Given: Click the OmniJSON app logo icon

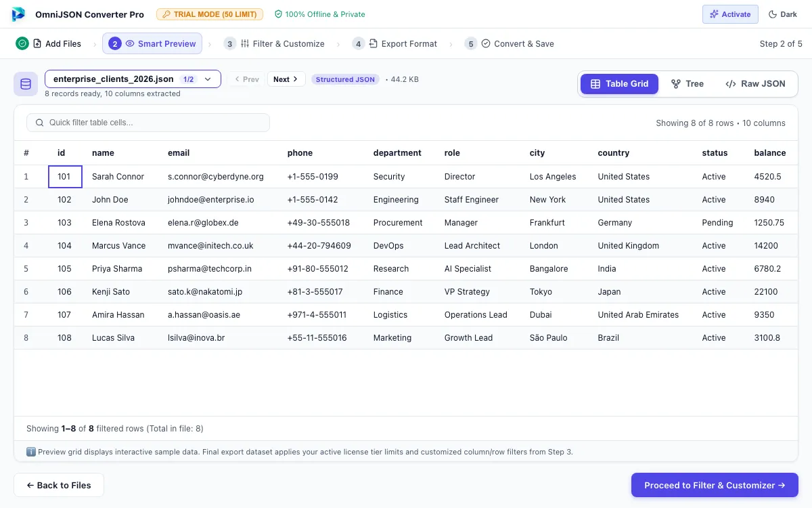Looking at the screenshot, I should point(18,14).
